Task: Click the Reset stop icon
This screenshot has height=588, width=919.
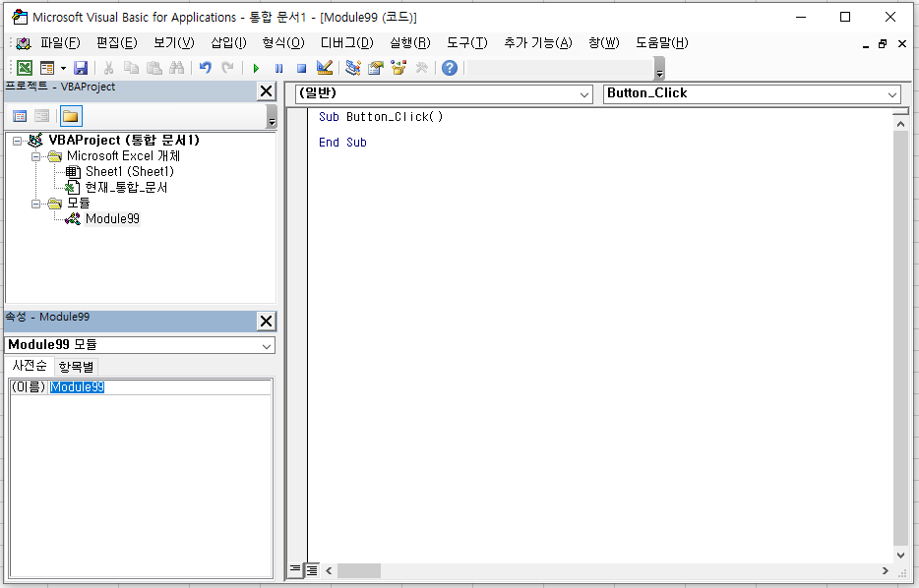Action: [x=301, y=68]
